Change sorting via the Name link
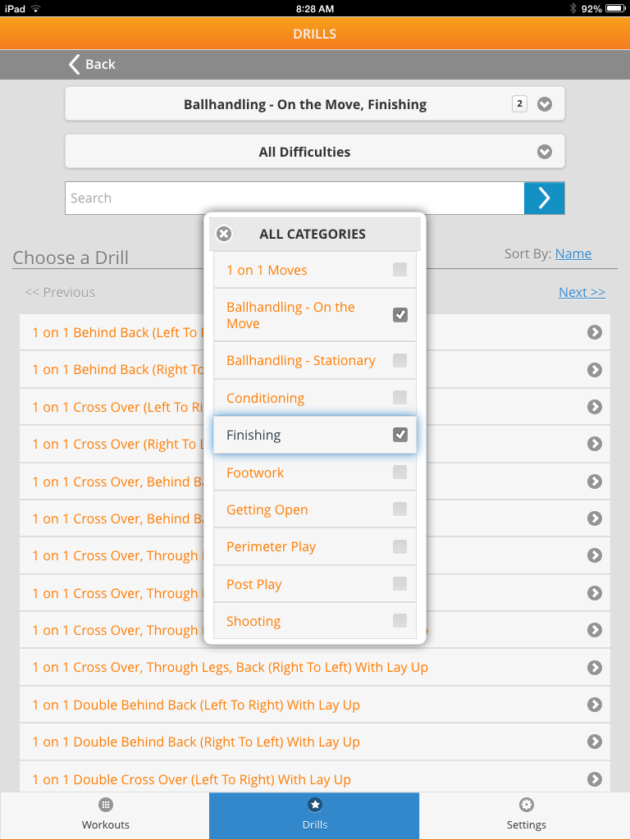 coord(573,253)
